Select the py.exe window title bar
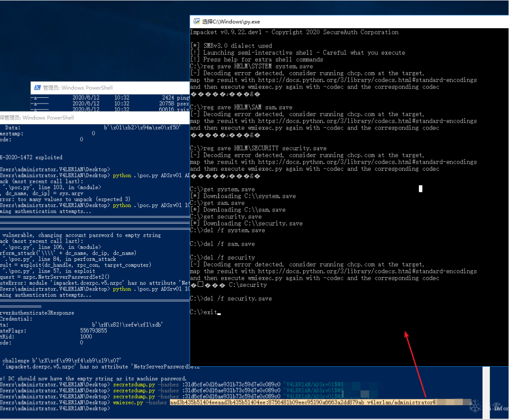This screenshot has height=420, width=509. pos(349,22)
